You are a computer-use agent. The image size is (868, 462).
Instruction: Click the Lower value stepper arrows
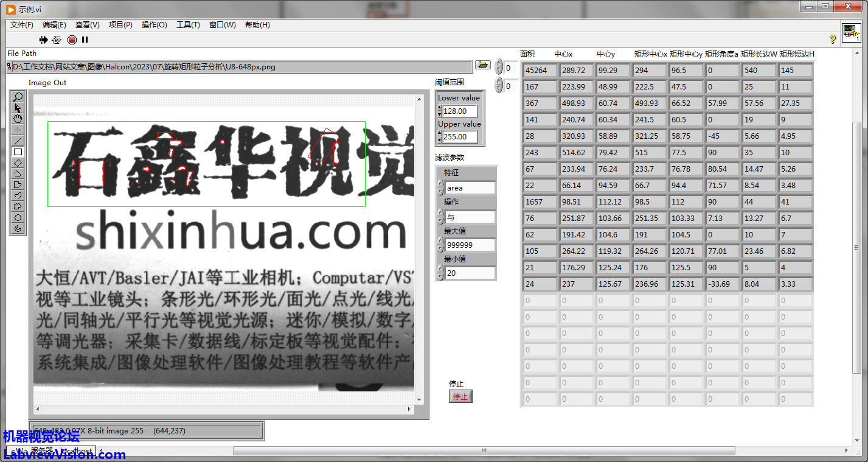[440, 111]
